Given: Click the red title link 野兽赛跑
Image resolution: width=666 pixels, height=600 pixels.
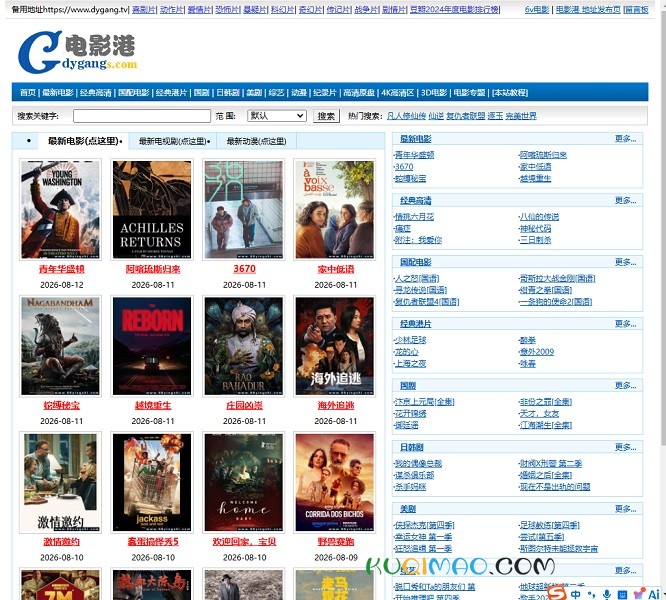Looking at the screenshot, I should click(336, 542).
